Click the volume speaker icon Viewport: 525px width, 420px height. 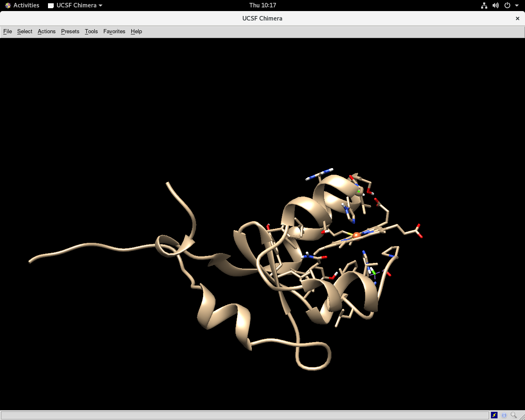(495, 5)
